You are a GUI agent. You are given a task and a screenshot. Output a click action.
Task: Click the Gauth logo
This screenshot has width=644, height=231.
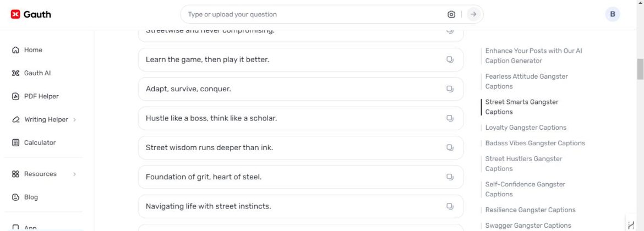point(31,14)
